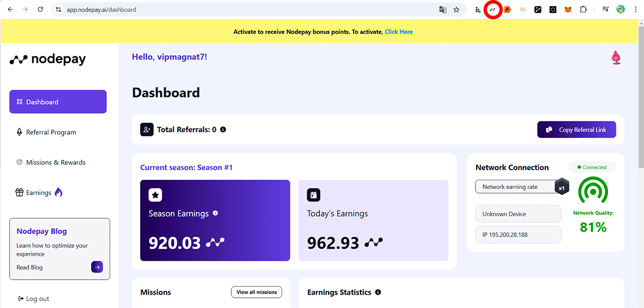Open the Extensions puzzle-piece menu

(583, 10)
